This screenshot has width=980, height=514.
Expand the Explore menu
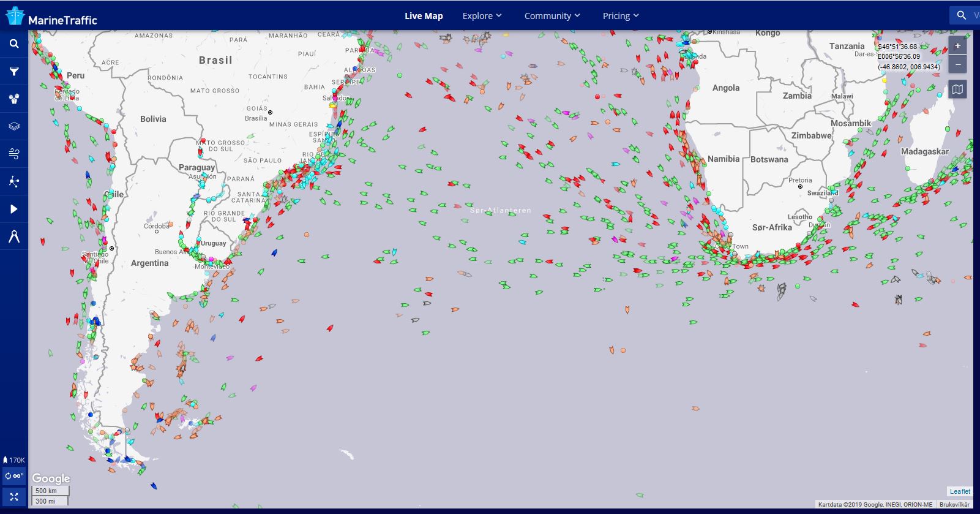pyautogui.click(x=482, y=16)
